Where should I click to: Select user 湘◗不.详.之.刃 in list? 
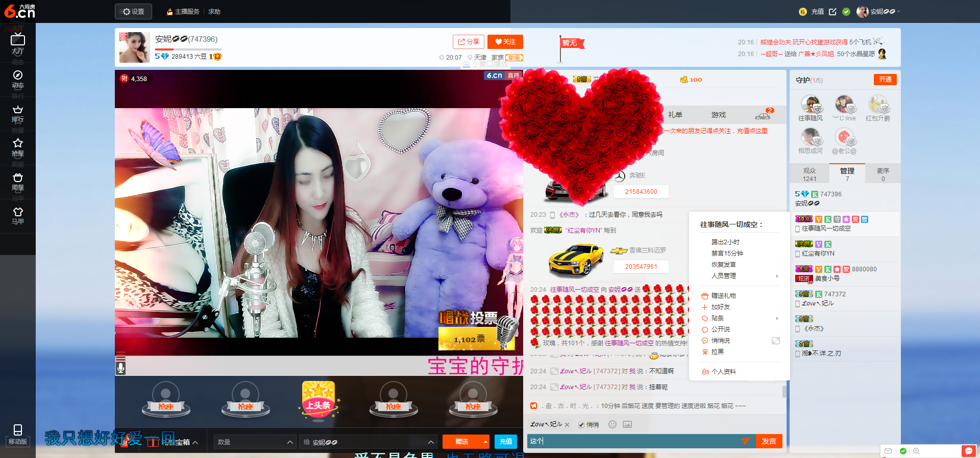[845, 348]
